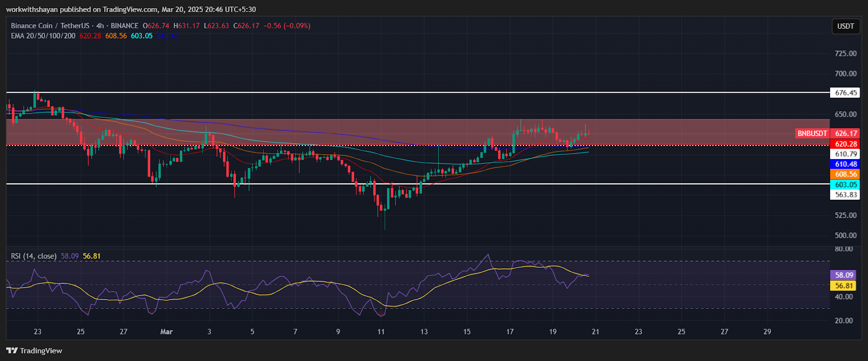Click the orange EMA 50 legend value
868x361 pixels.
[x=116, y=36]
